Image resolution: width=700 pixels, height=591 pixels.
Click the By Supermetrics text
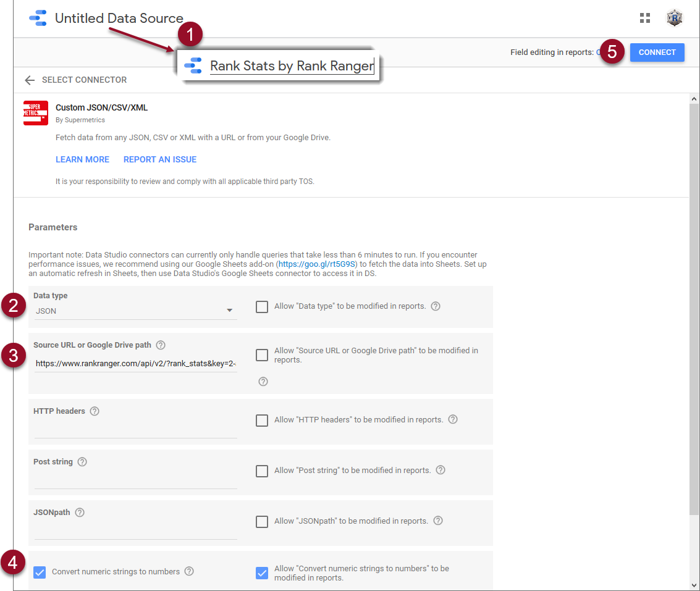point(80,120)
